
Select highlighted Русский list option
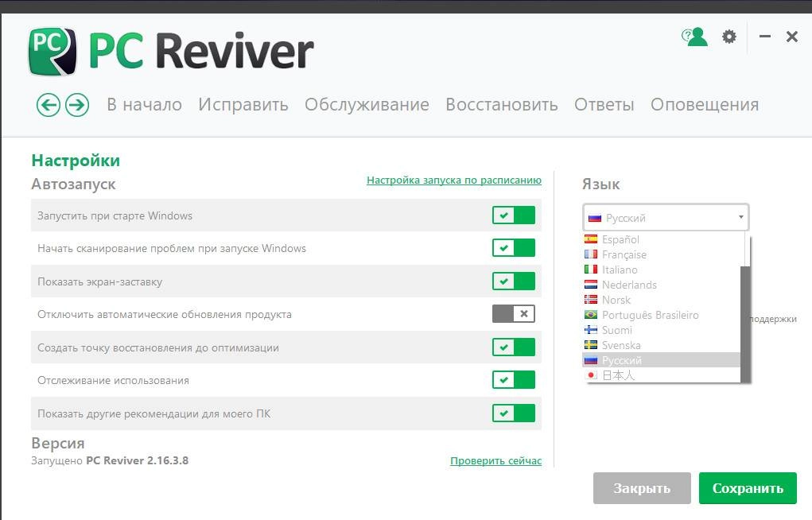[662, 360]
